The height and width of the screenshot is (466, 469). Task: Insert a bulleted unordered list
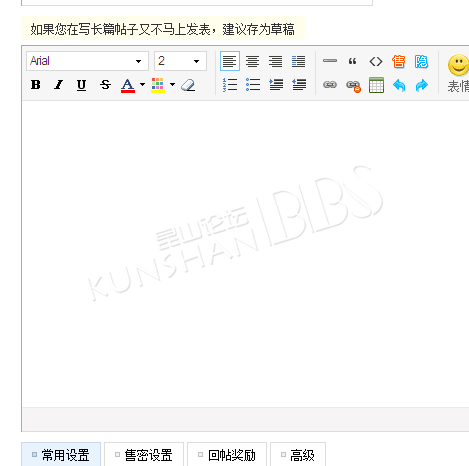coord(253,85)
